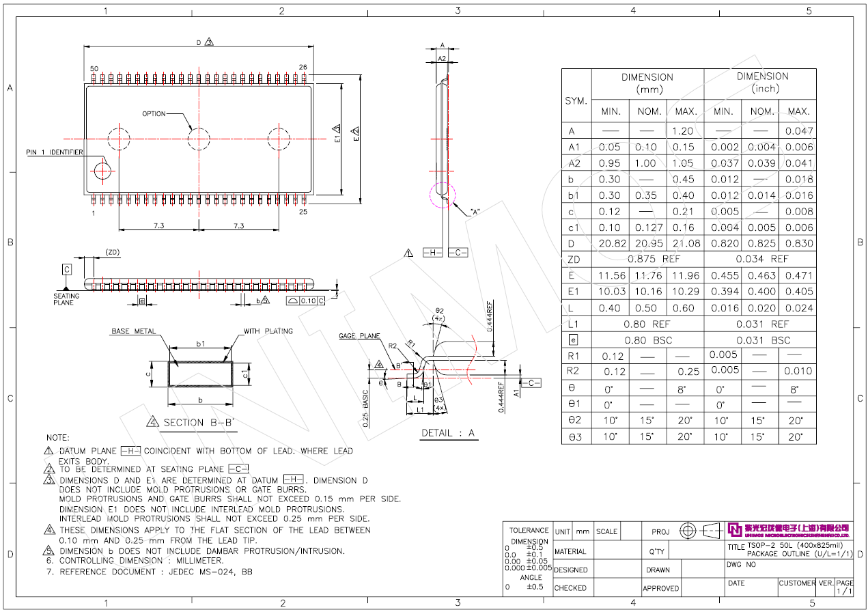Click the ZD 0.875 REF table cell
868x612 pixels.
647,260
